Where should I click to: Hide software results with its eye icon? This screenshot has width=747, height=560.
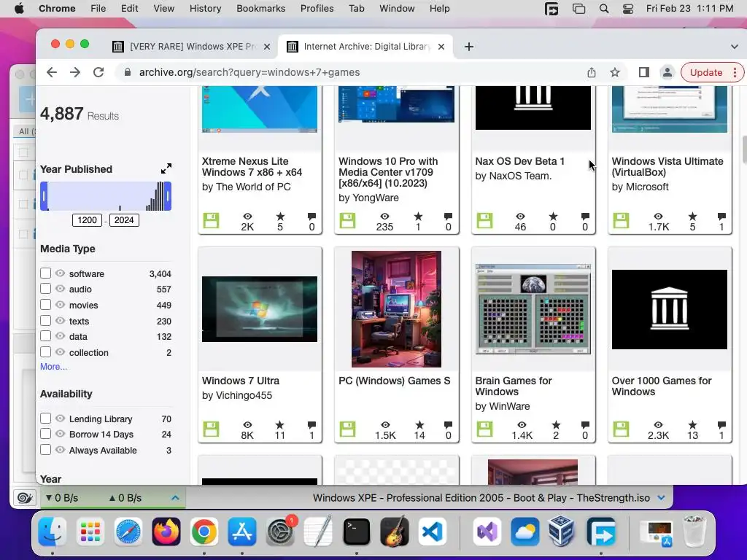[x=60, y=273]
